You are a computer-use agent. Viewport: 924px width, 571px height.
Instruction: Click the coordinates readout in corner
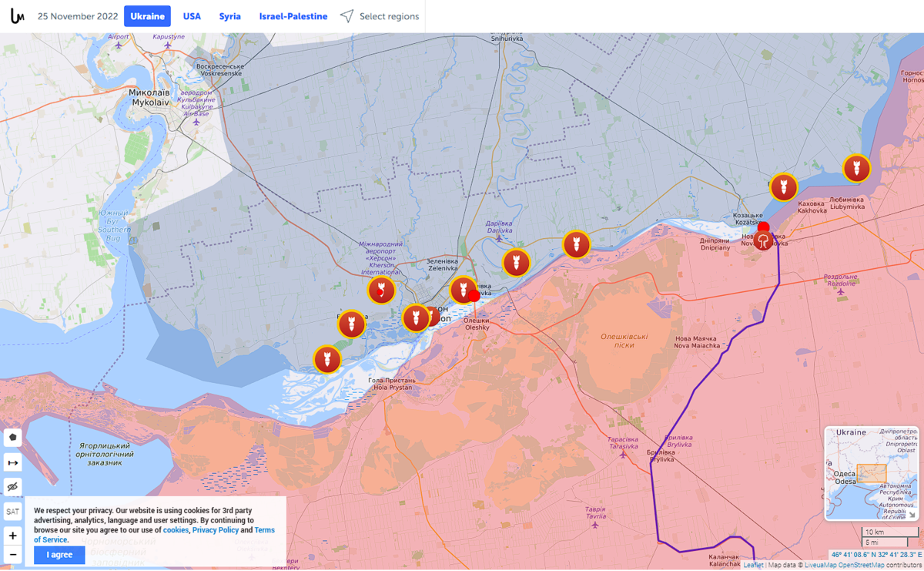click(x=876, y=555)
